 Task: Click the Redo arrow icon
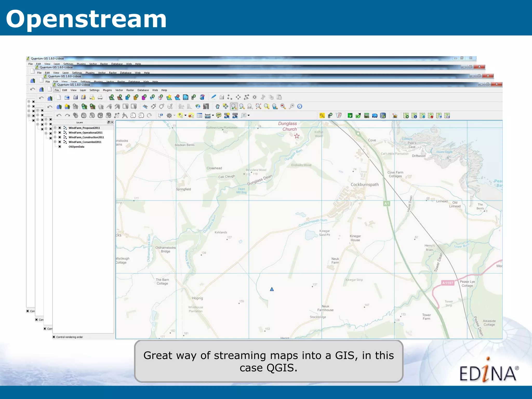67,116
